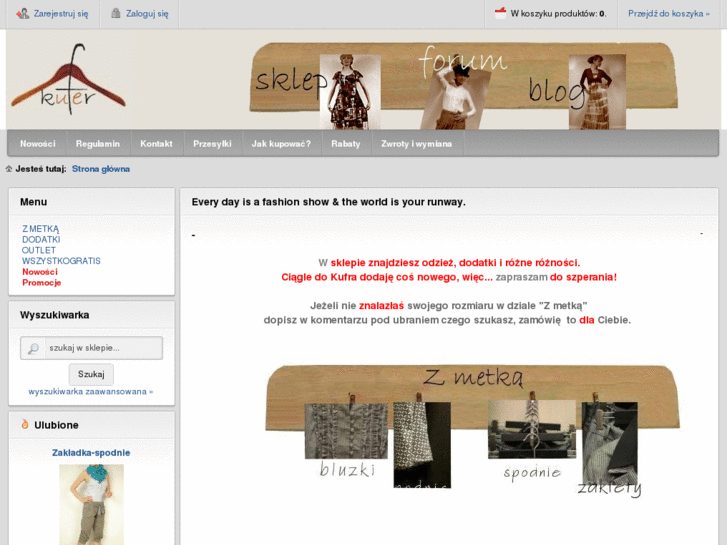Viewport: 727px width, 545px height.
Task: Open the Kontakt menu item
Action: pyautogui.click(x=156, y=144)
